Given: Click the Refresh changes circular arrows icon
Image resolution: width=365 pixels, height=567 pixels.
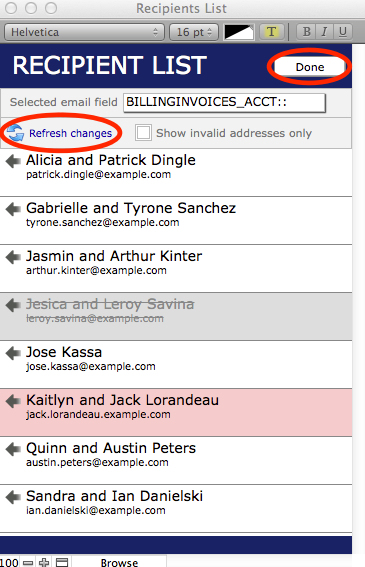Looking at the screenshot, I should coord(16,133).
